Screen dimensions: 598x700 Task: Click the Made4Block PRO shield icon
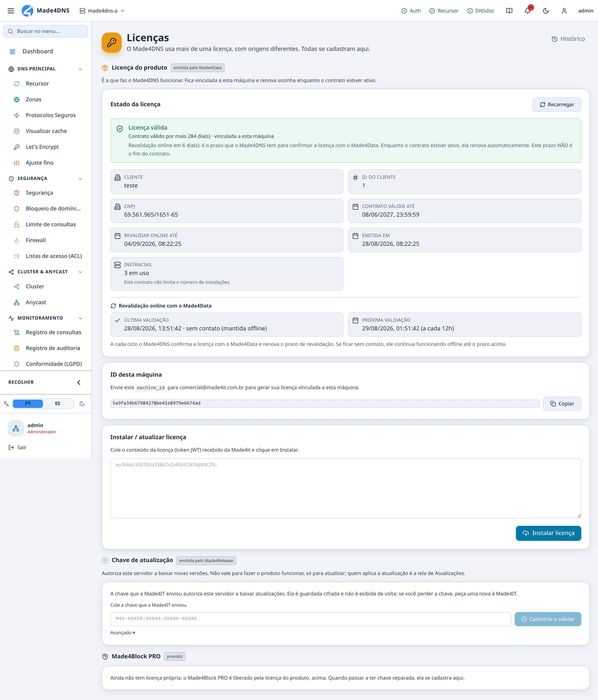point(105,656)
